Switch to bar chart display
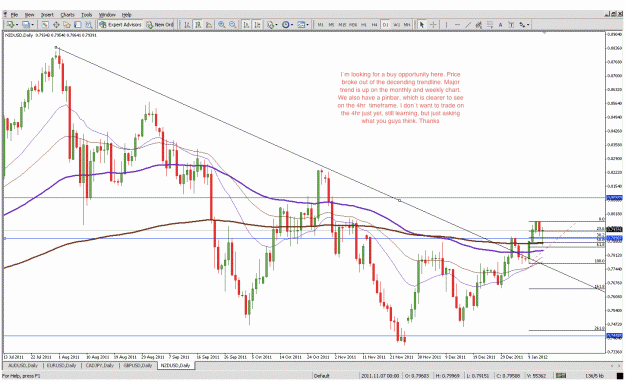 (x=187, y=25)
